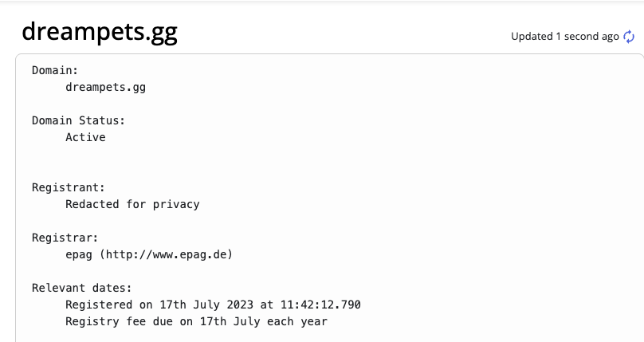644x342 pixels.
Task: Click the "Registrant:" label
Action: coord(69,187)
